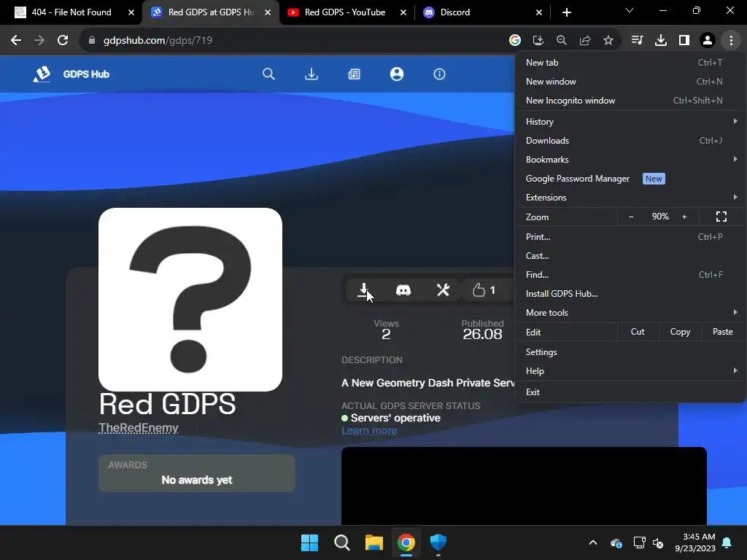The image size is (747, 560).
Task: Expand the Bookmarks submenu
Action: [631, 160]
